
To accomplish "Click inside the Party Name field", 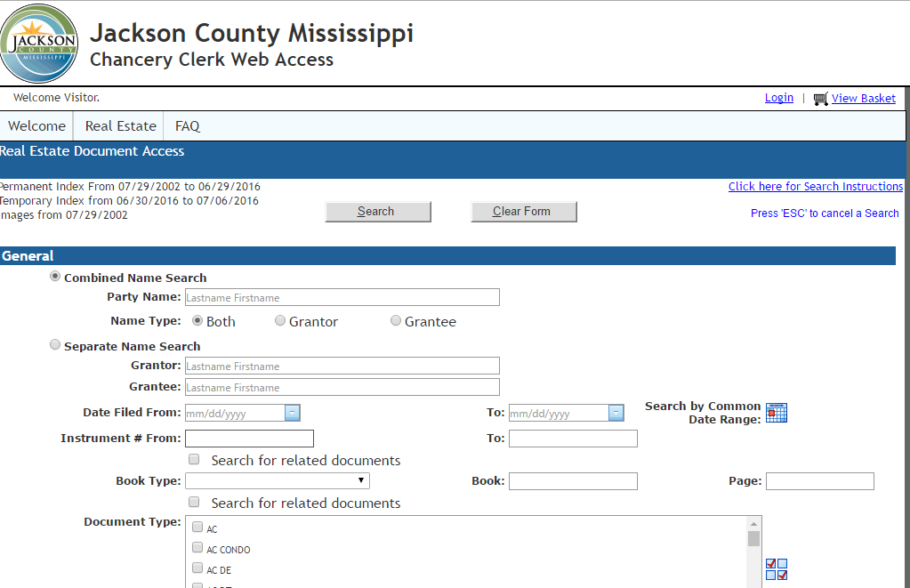I will (x=342, y=296).
